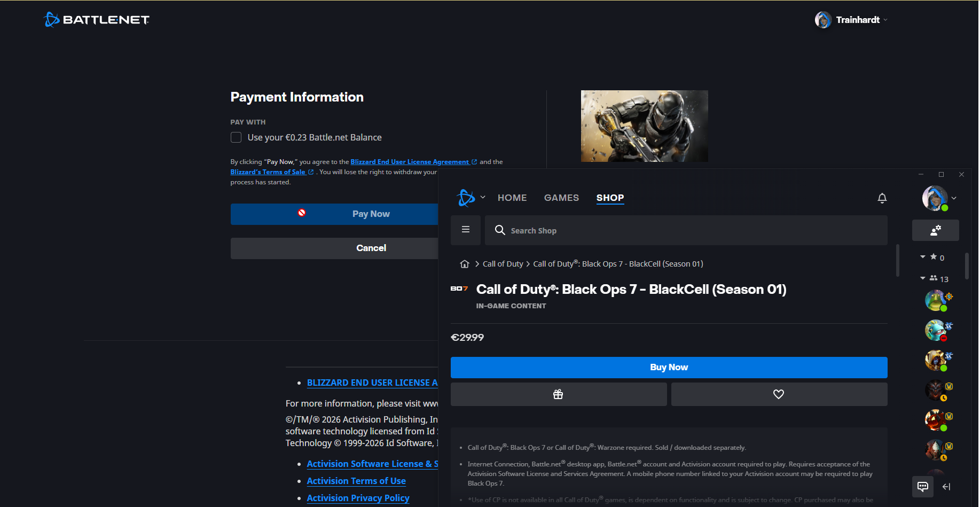Image resolution: width=980 pixels, height=507 pixels.
Task: Open the chat icon button
Action: point(923,487)
